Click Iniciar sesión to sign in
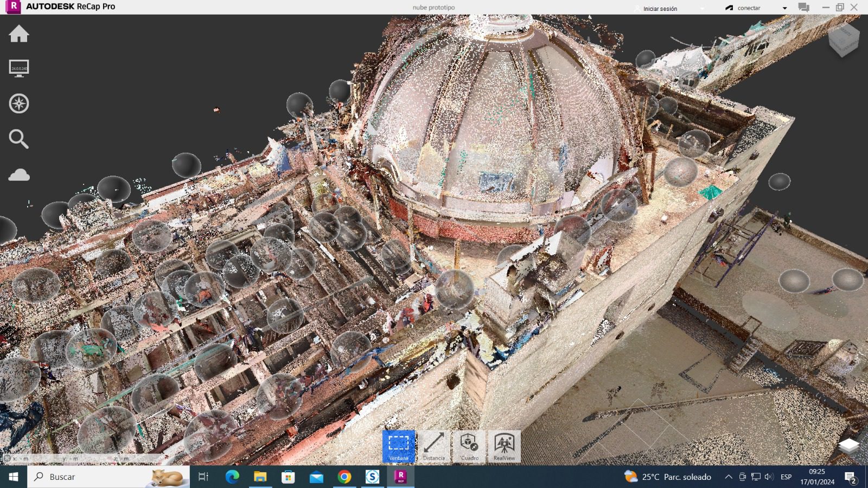 coord(660,9)
